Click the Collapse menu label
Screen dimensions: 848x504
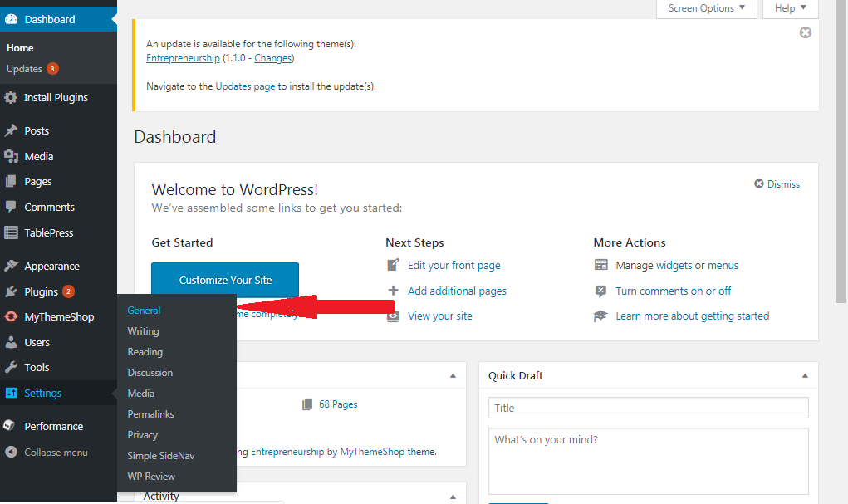pyautogui.click(x=56, y=453)
